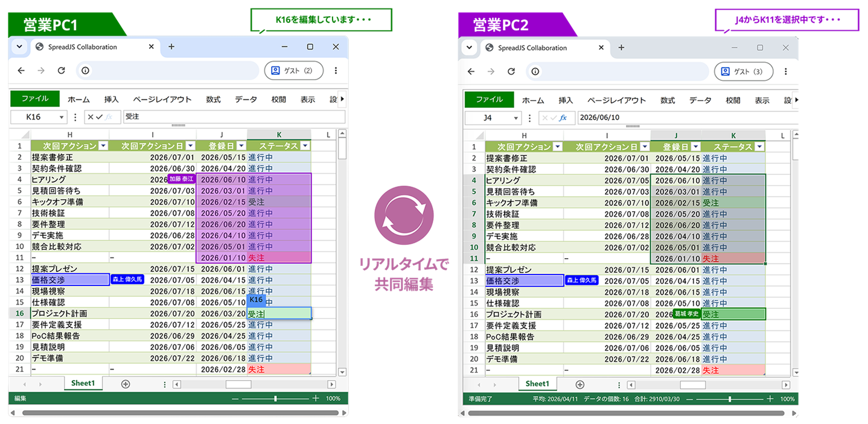The image size is (868, 424).
Task: Confirm cell edit with checkmark in 営業PC1
Action: pyautogui.click(x=99, y=117)
